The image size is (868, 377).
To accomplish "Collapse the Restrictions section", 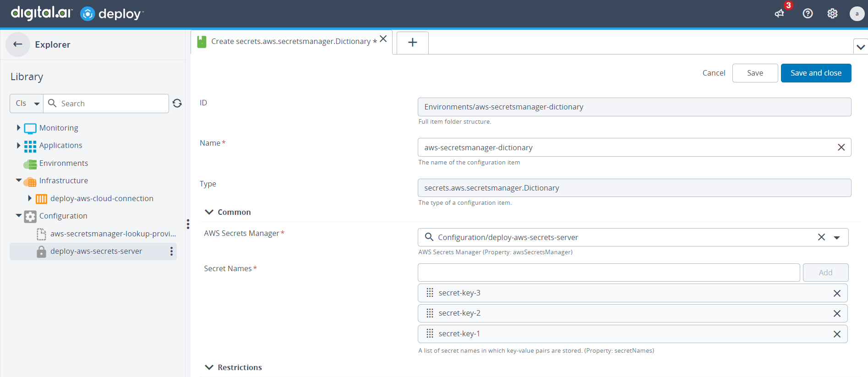I will pyautogui.click(x=209, y=367).
